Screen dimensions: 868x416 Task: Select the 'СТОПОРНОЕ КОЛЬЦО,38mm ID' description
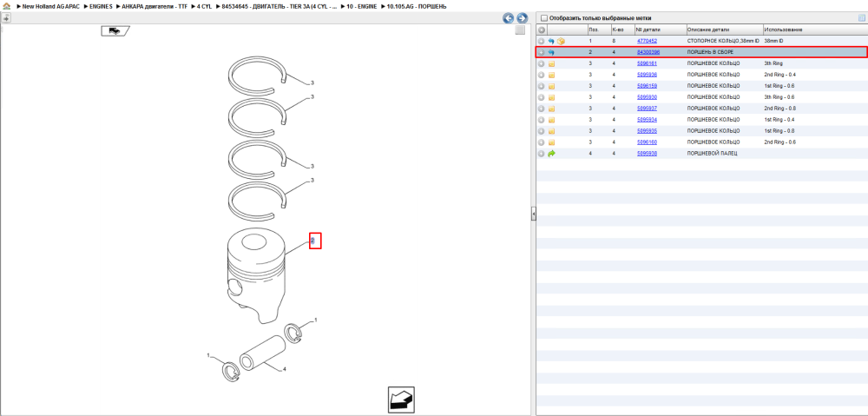tap(723, 41)
